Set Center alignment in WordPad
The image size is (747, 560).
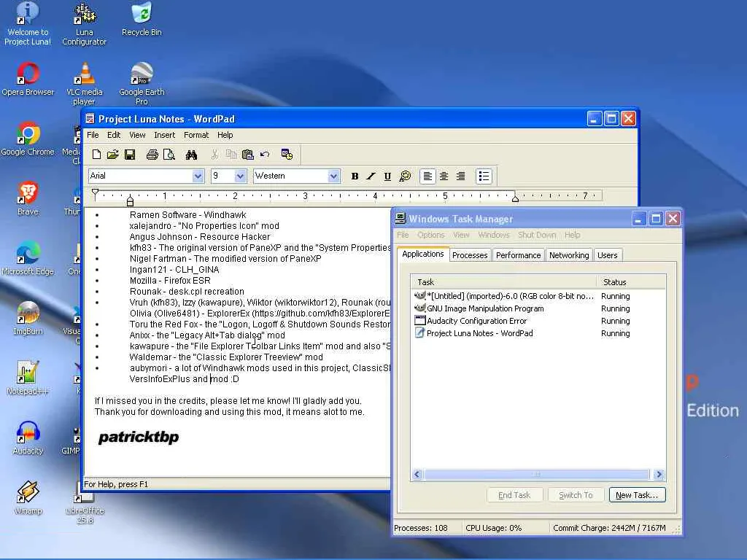[444, 176]
